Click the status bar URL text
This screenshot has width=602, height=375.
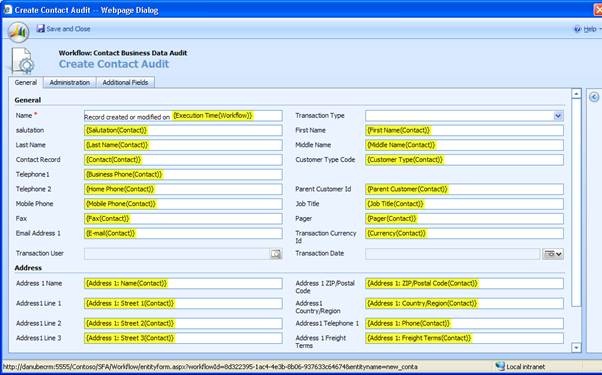click(x=210, y=367)
